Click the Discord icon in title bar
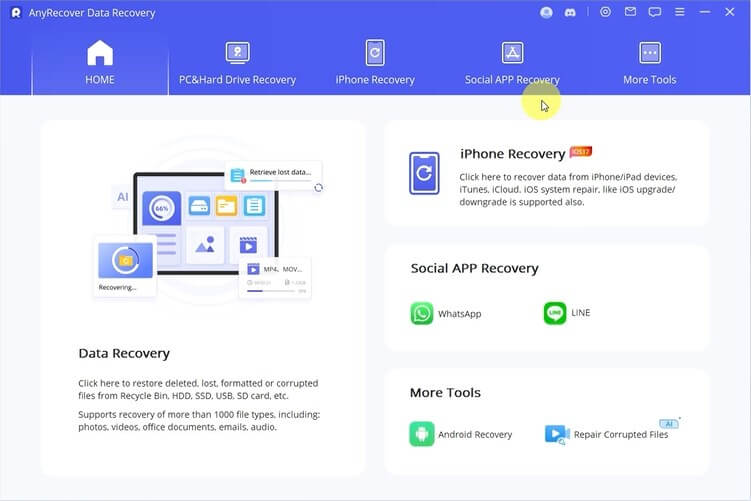Viewport: 751px width, 501px height. (x=568, y=13)
